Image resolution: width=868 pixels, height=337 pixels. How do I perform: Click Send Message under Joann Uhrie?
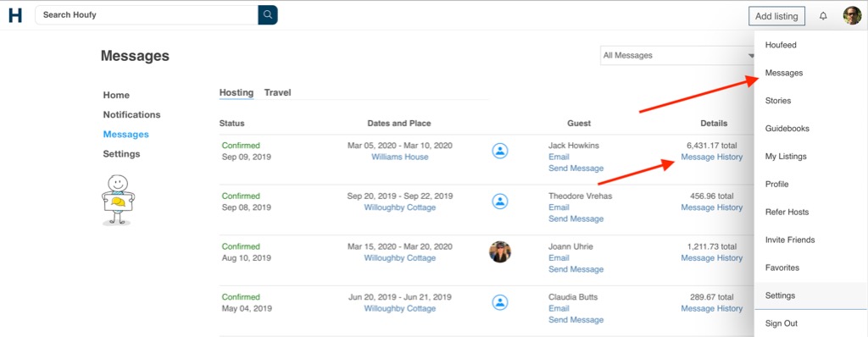pos(576,269)
